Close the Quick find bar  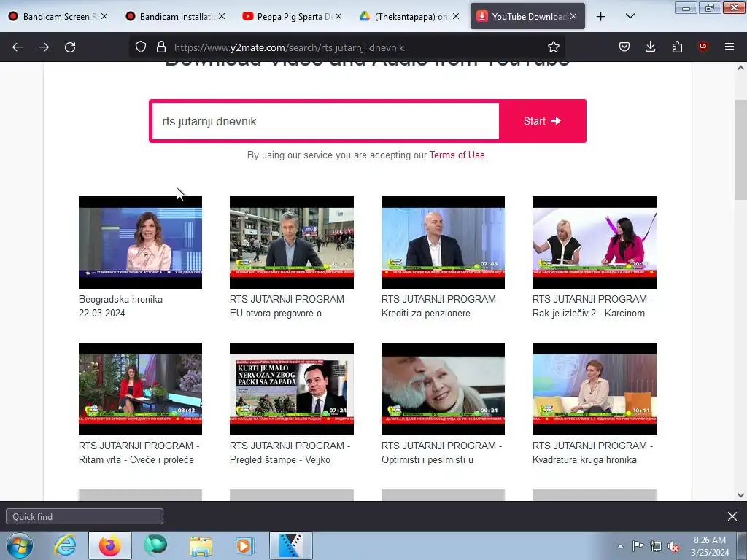[x=732, y=516]
